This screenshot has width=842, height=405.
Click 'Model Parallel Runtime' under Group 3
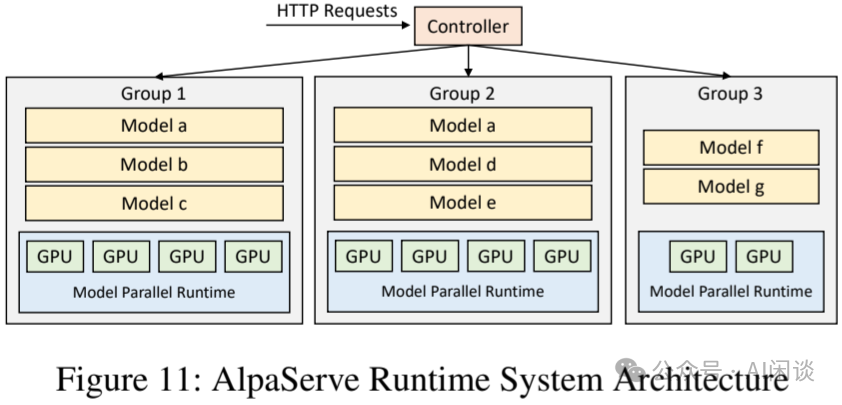[731, 291]
